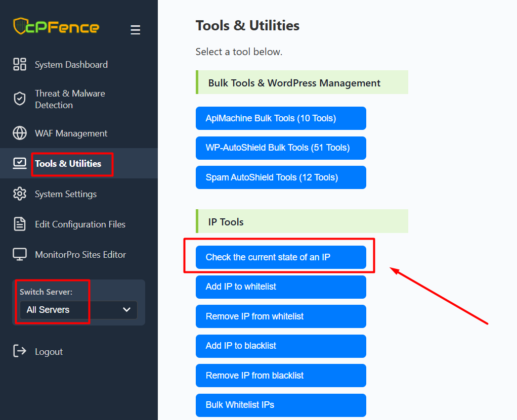Image resolution: width=517 pixels, height=420 pixels.
Task: Open ApiMachine Bulk Tools (10 Tools)
Action: (281, 118)
